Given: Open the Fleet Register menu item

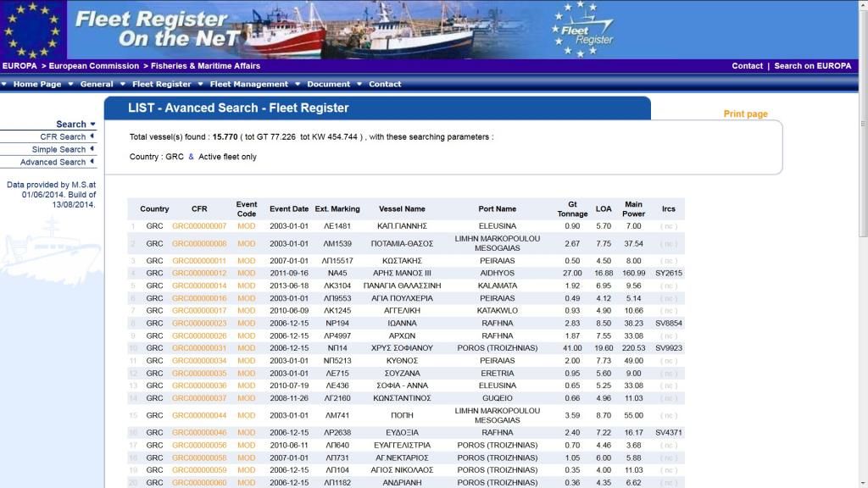Looking at the screenshot, I should [161, 84].
